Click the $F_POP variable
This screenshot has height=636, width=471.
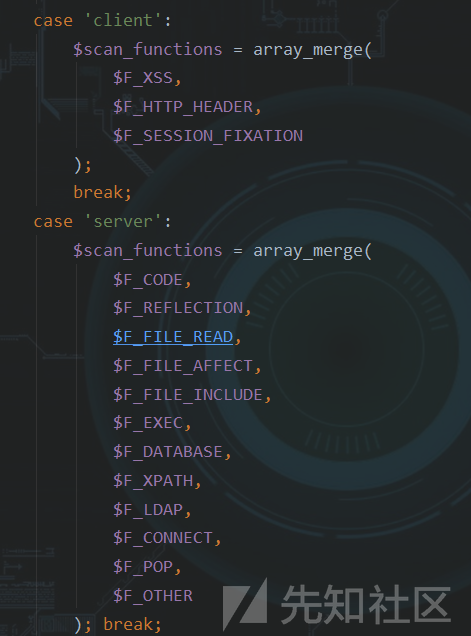click(x=143, y=567)
